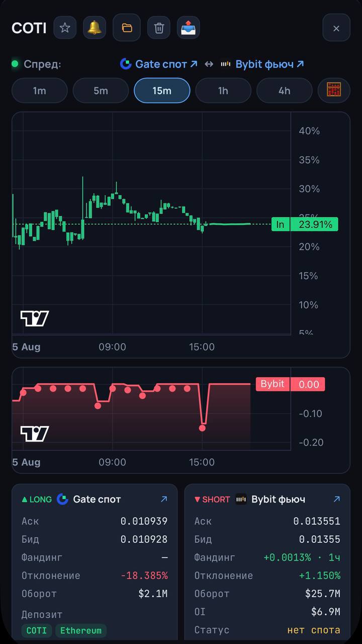Click the Bybit ask price 0.013551
Screen dimensions: 362x644
point(317,521)
